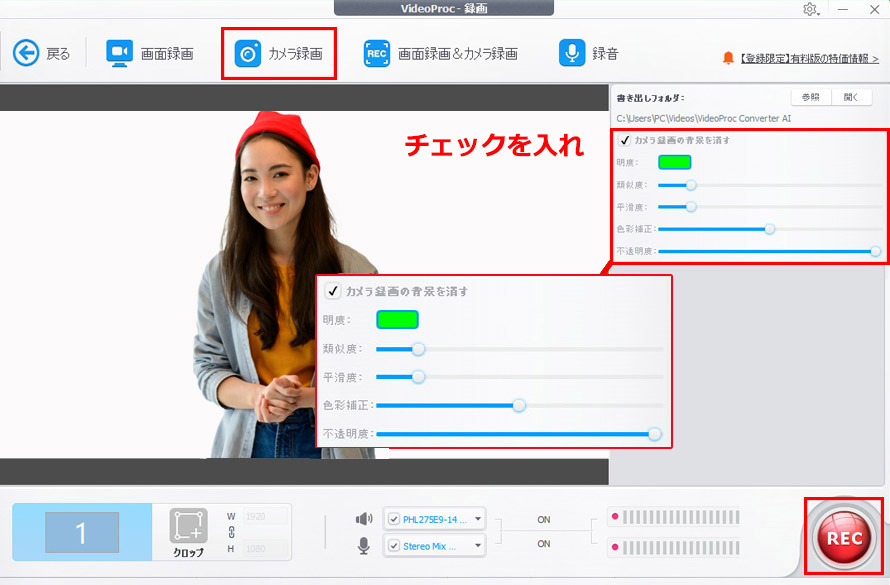Switch to the 画面録画 mode tab

click(150, 54)
